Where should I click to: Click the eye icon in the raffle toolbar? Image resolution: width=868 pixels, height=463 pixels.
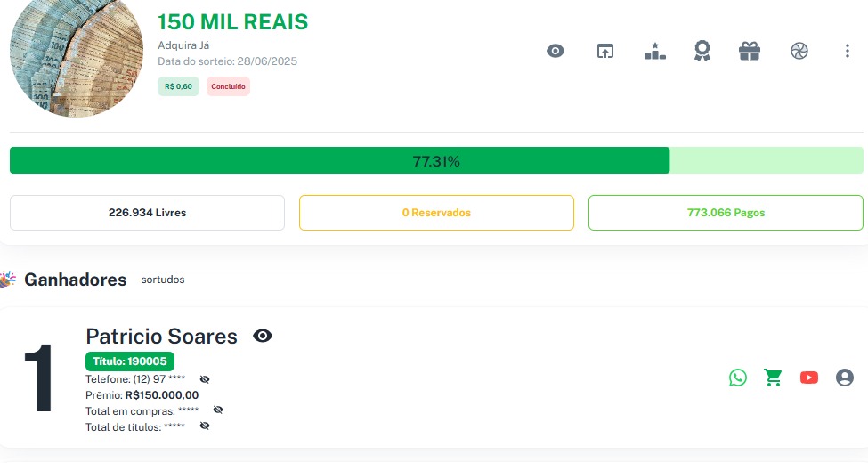tap(556, 51)
